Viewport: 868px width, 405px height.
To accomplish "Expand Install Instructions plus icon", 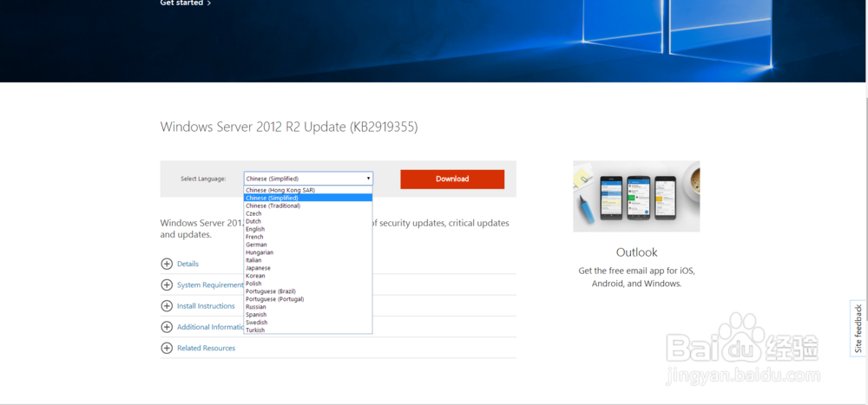I will pos(167,306).
